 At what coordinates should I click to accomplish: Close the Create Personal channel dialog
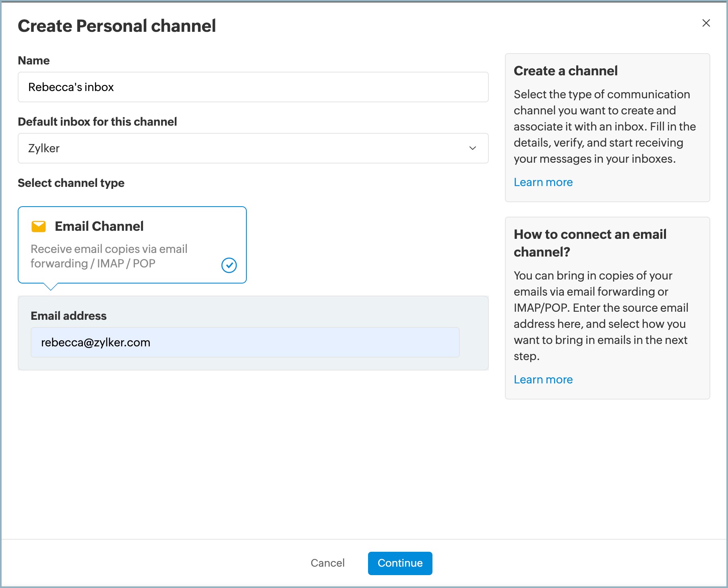706,23
